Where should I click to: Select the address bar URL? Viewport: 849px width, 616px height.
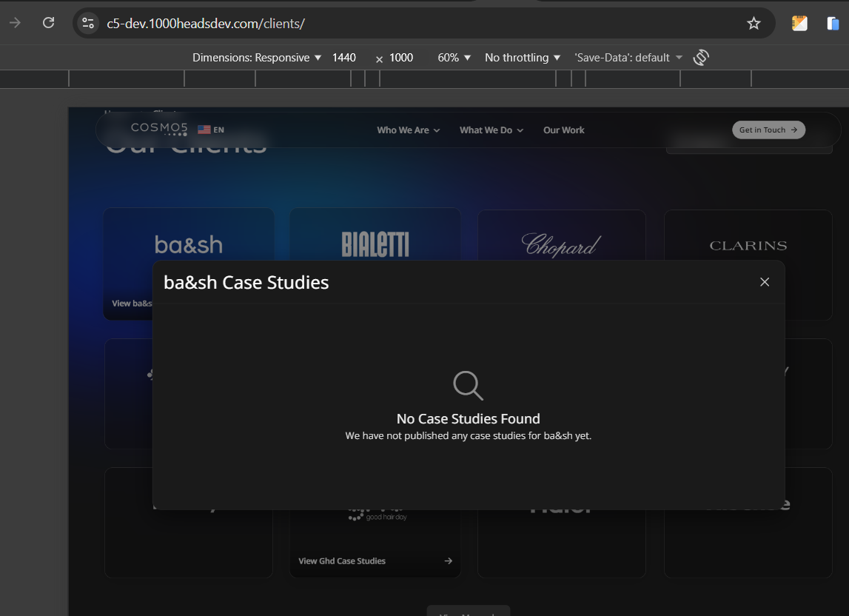206,23
